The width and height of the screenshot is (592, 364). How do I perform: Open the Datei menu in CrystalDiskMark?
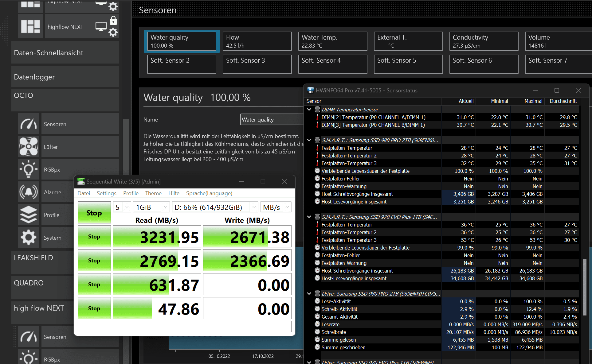pyautogui.click(x=84, y=193)
